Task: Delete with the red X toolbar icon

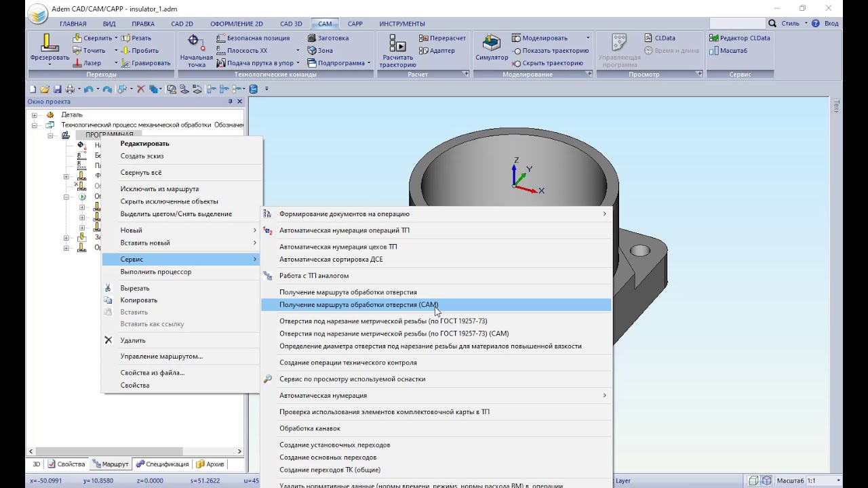Action: 141,89
